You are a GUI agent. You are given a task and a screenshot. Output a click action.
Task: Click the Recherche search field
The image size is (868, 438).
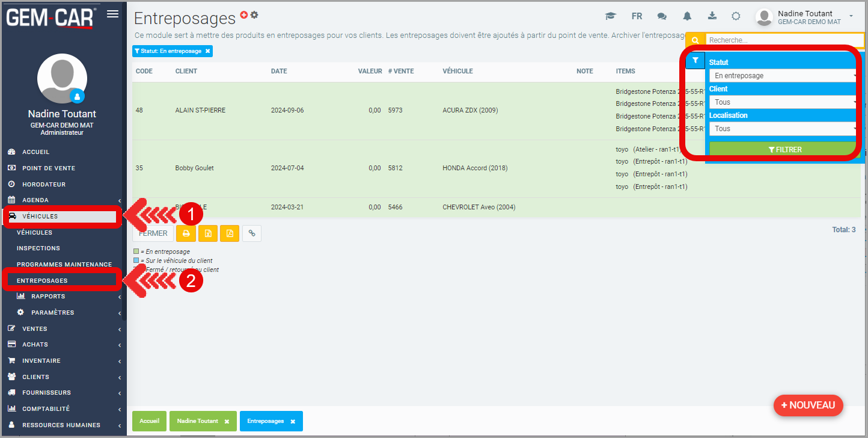coord(784,40)
